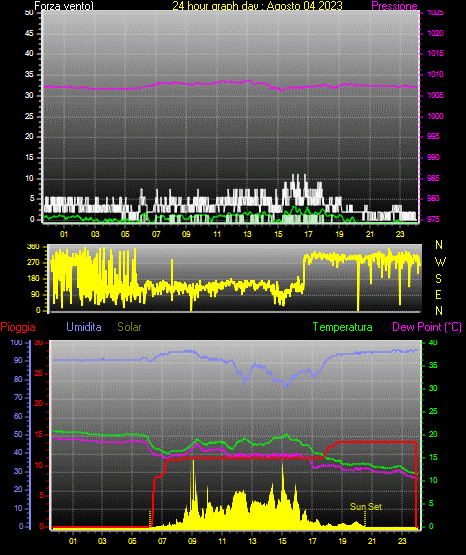
Task: Click the blue 'Umidita' legend label
Action: (x=84, y=327)
